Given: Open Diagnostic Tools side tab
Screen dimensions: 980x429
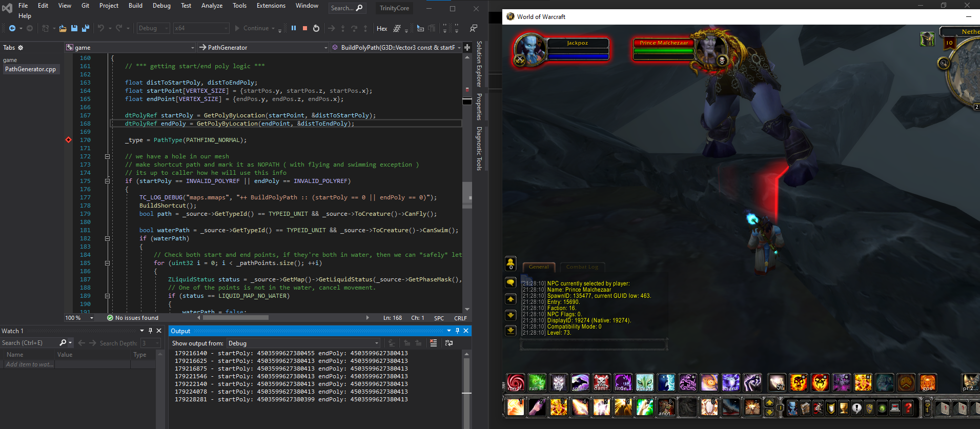Looking at the screenshot, I should point(479,149).
